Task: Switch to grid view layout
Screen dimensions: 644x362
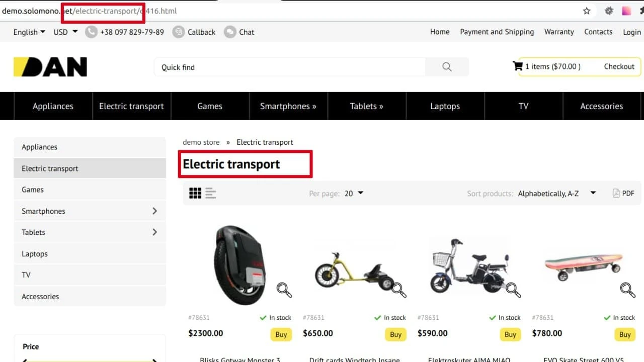Action: (195, 193)
